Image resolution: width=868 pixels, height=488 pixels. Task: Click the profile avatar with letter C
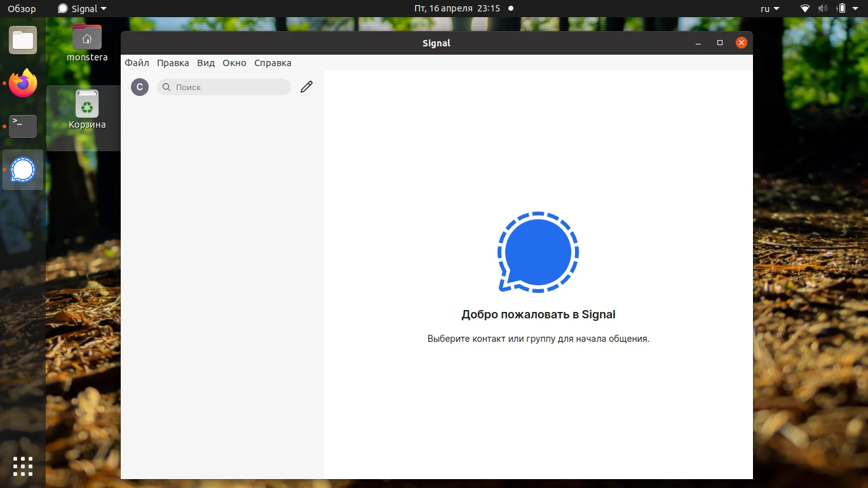pyautogui.click(x=140, y=87)
